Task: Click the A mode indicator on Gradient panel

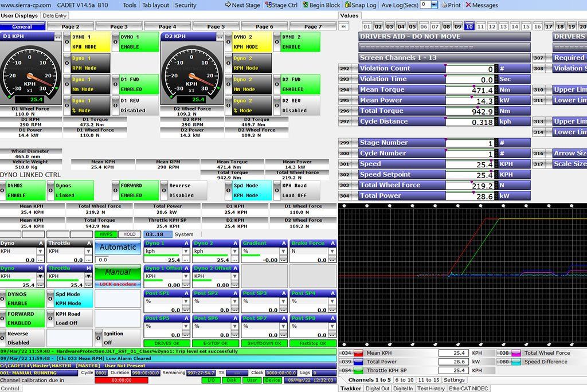Action: (284, 243)
